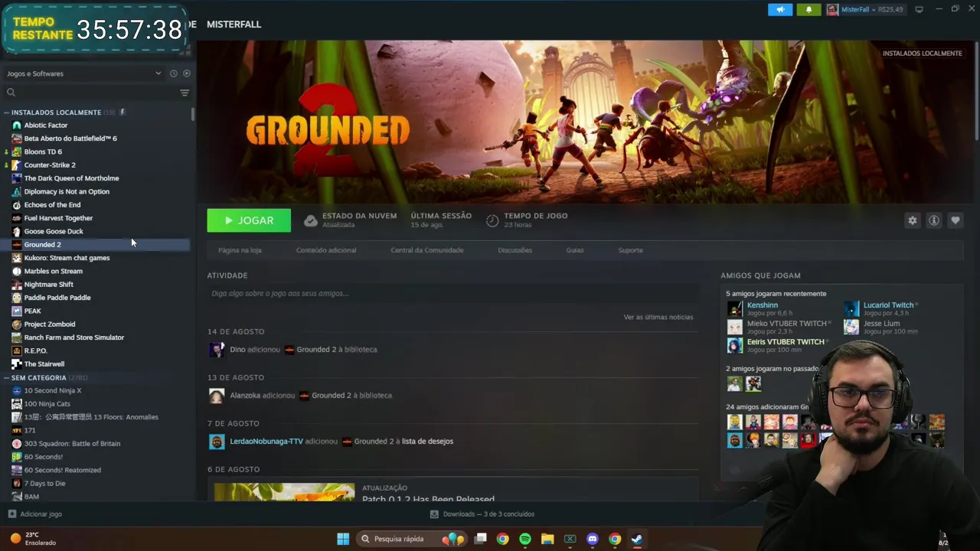This screenshot has width=980, height=551.
Task: Click the MISTERFALL top menu item
Action: coord(234,24)
